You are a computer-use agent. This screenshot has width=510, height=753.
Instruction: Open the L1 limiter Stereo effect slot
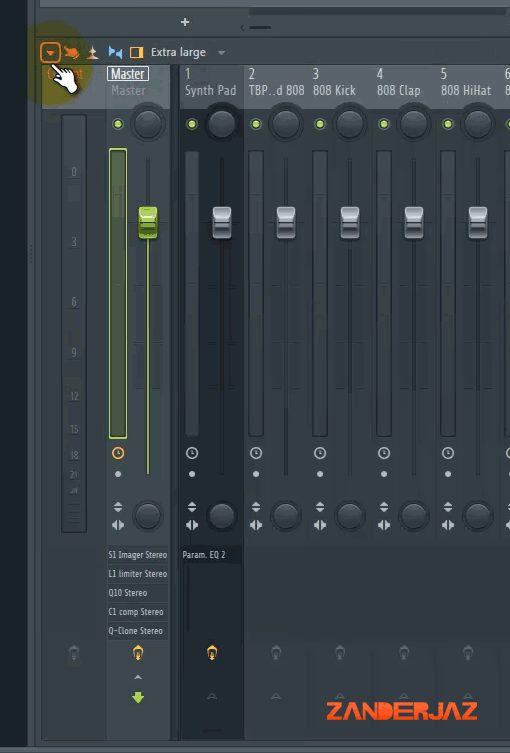pyautogui.click(x=138, y=574)
